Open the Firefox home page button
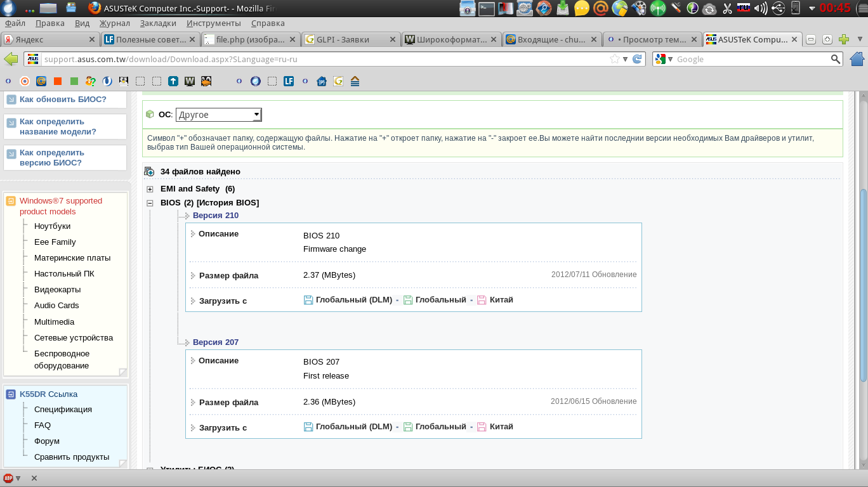The image size is (868, 487). click(x=857, y=59)
